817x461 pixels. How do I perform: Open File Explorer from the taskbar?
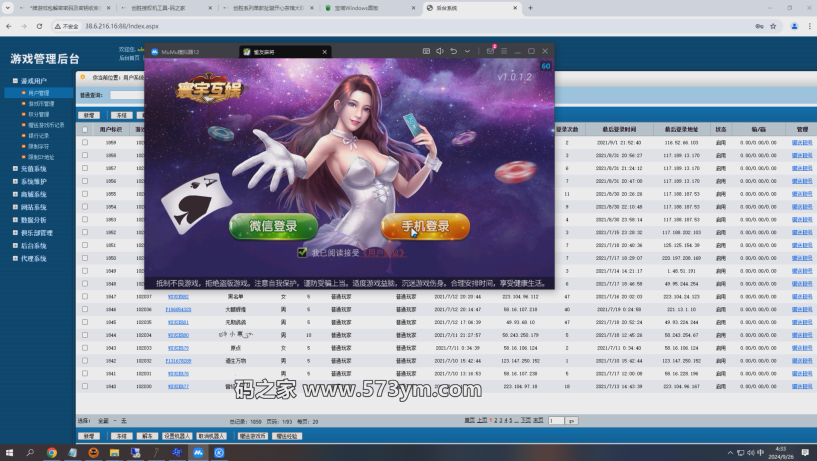tap(114, 453)
